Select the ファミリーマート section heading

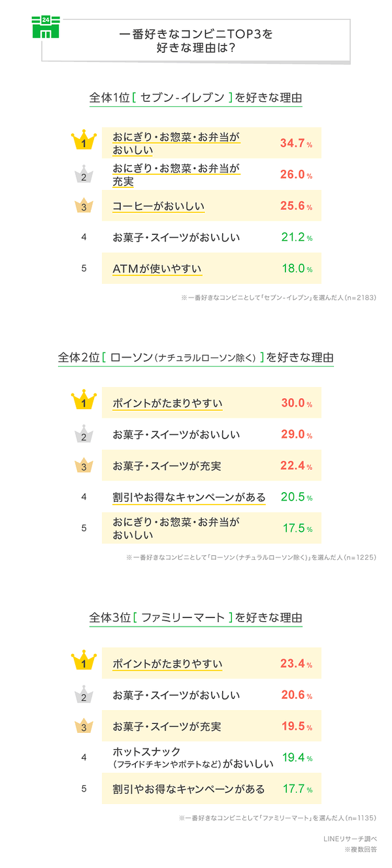tap(195, 617)
